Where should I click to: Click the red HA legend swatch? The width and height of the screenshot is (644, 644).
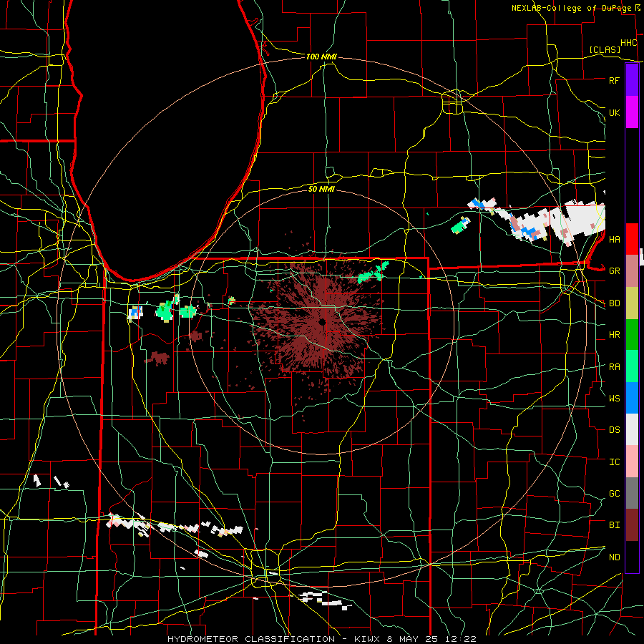(632, 239)
